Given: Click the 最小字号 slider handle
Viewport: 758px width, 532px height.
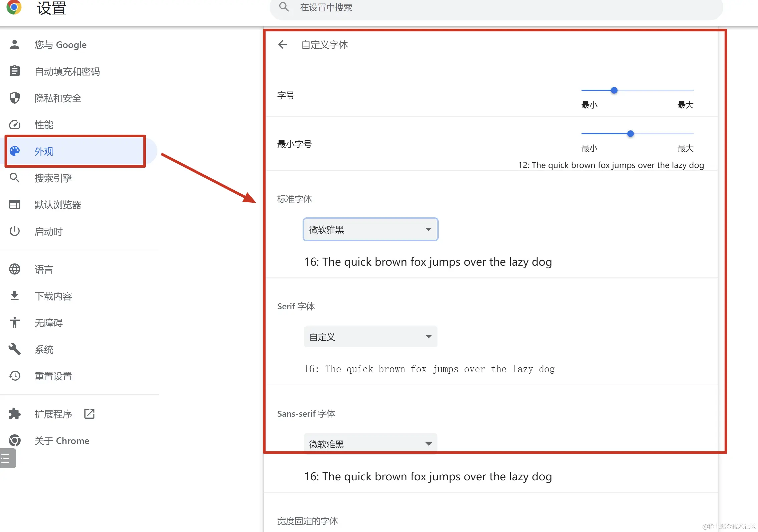Looking at the screenshot, I should [x=630, y=134].
